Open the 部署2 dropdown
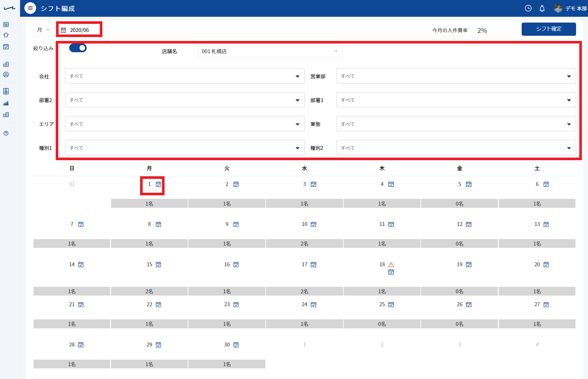The image size is (588, 379). click(x=185, y=100)
